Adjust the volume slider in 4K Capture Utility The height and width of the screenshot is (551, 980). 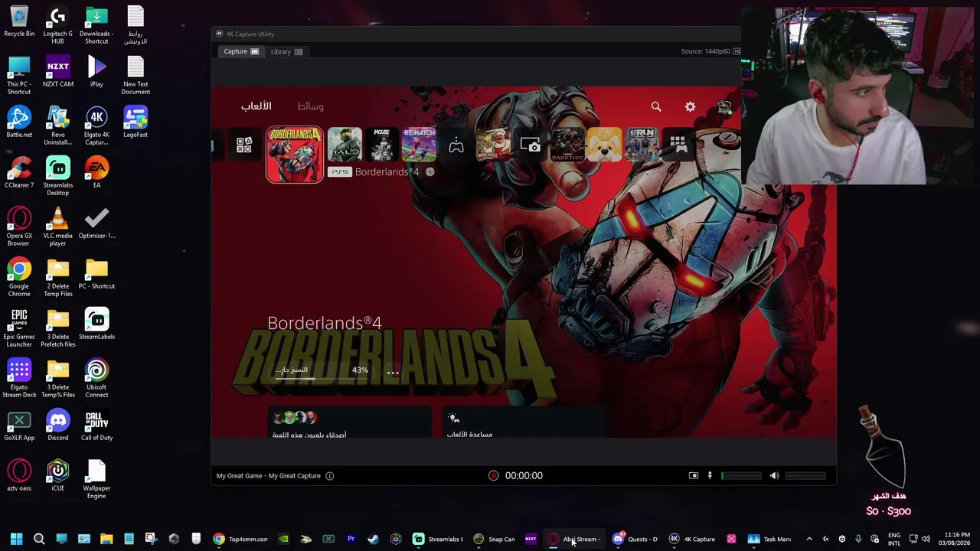tap(805, 476)
